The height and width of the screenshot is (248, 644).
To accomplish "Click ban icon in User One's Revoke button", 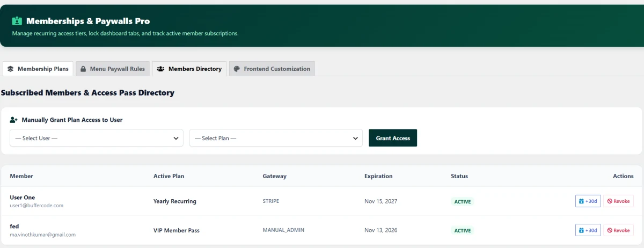I will click(x=610, y=201).
